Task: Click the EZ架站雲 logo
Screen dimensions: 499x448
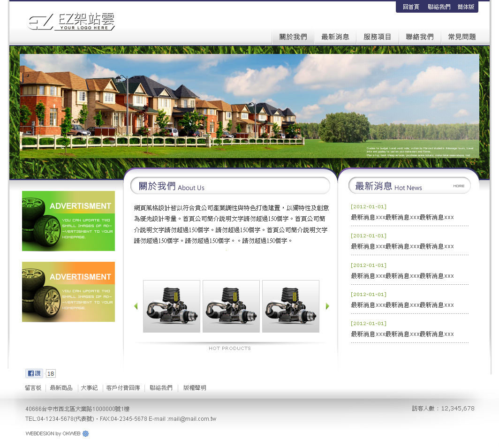Action: [71, 22]
